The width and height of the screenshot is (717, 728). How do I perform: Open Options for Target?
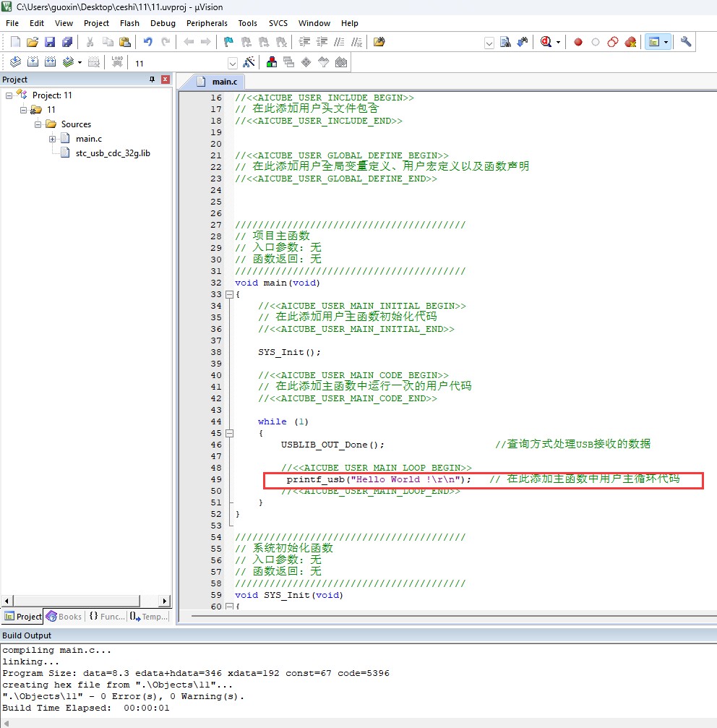(249, 62)
